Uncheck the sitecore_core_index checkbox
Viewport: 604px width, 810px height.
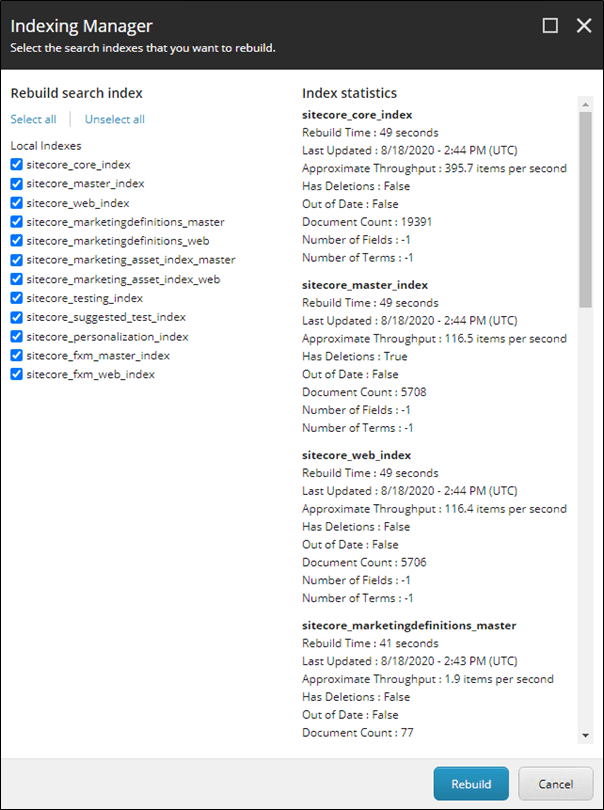(x=17, y=164)
